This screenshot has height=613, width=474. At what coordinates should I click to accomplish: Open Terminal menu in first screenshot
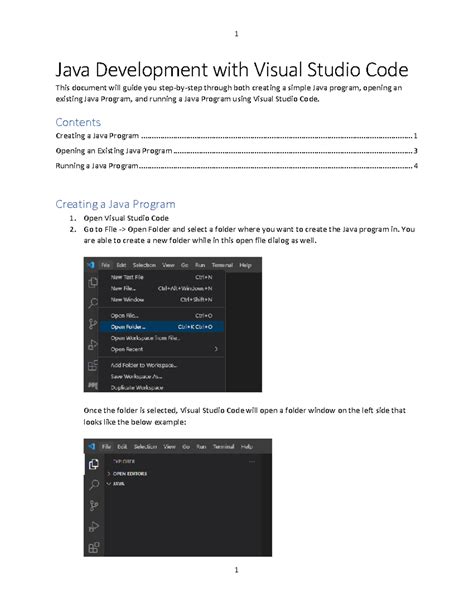[x=222, y=265]
